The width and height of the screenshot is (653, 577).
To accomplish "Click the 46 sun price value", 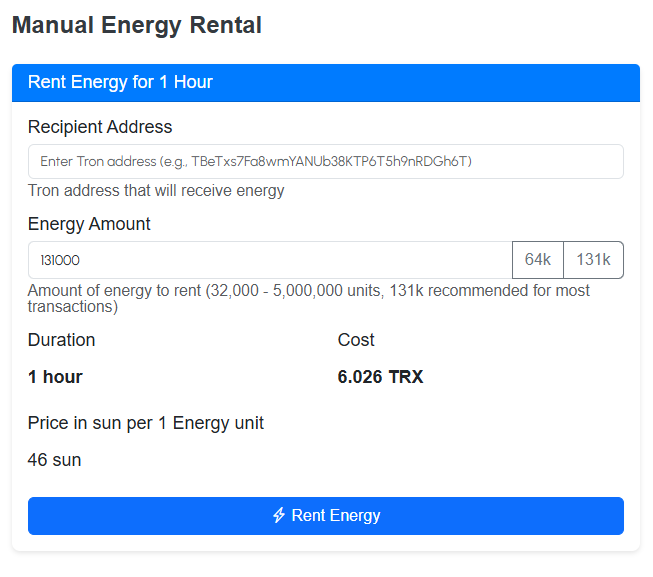I will pos(55,460).
